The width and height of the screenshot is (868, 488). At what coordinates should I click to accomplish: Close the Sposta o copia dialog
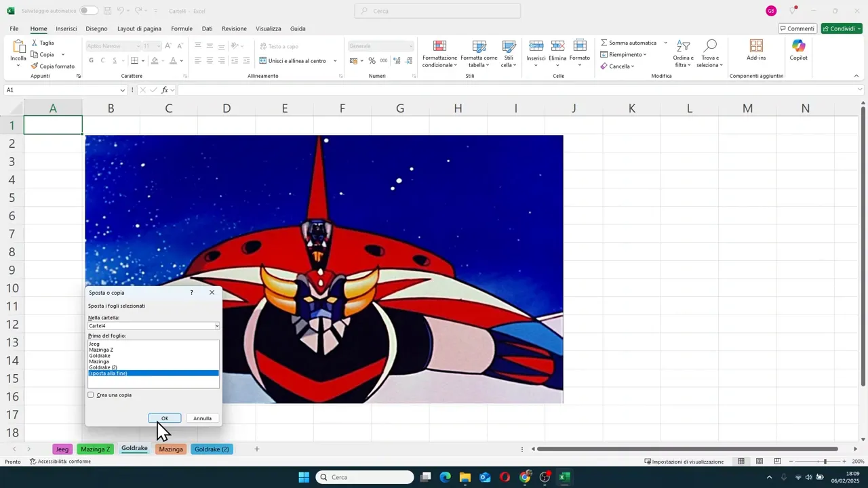click(x=212, y=293)
